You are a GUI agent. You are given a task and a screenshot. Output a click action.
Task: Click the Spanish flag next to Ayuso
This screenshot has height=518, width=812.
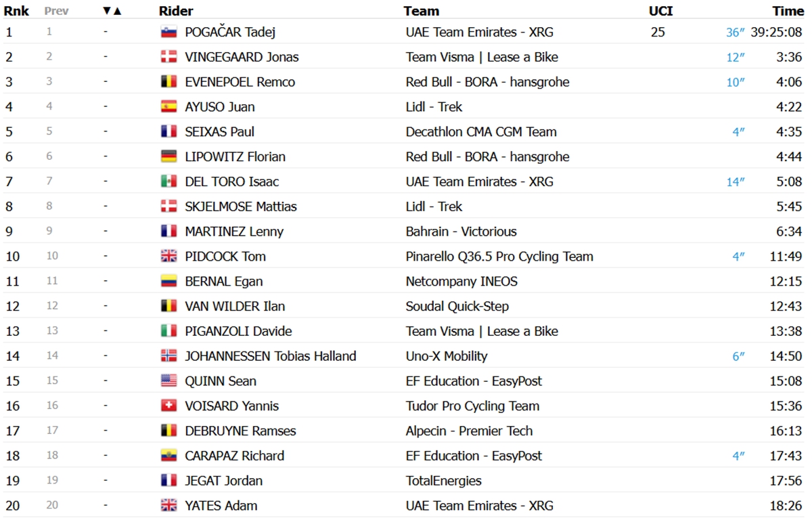click(168, 107)
